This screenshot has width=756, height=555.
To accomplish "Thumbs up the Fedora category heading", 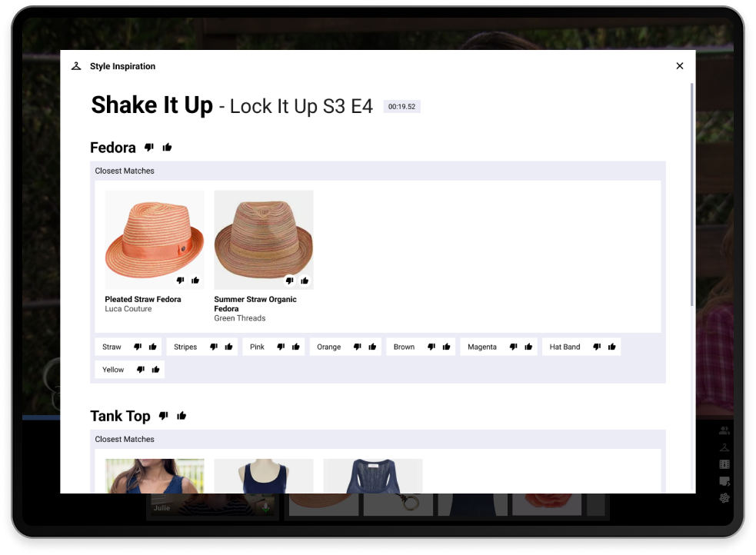I will click(x=167, y=148).
